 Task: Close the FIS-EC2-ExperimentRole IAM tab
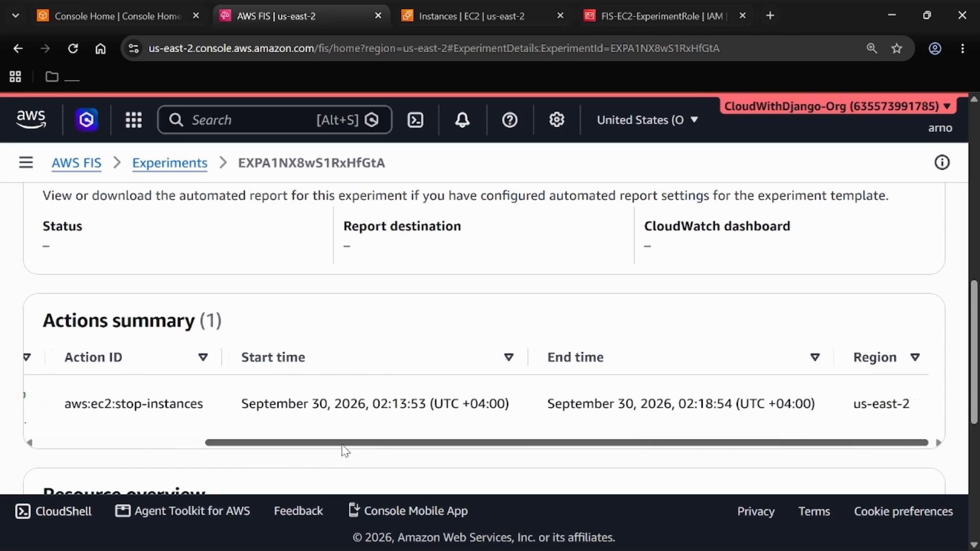coord(743,16)
